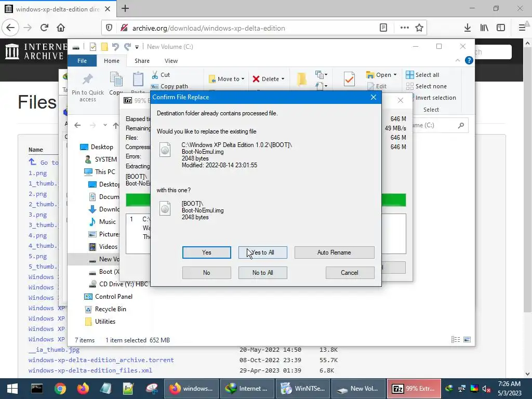Click the Firefox home button
The width and height of the screenshot is (532, 399).
61,28
